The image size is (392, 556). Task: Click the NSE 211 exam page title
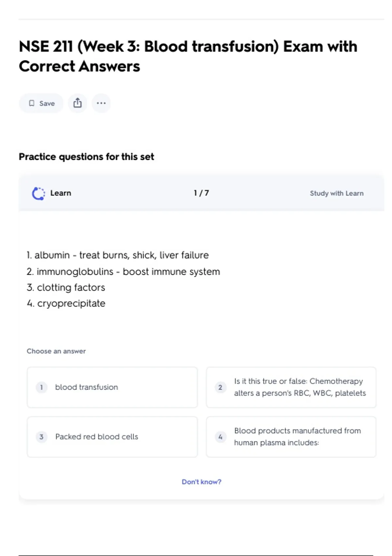[188, 56]
